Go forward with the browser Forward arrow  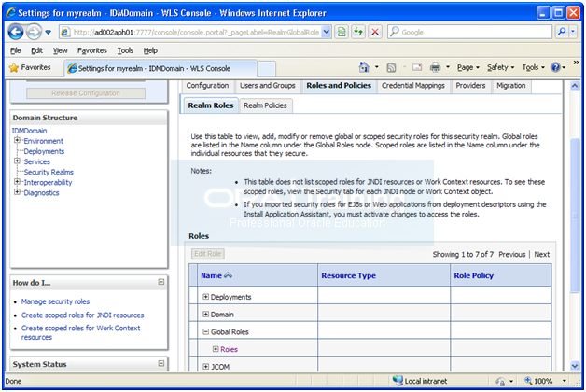click(34, 32)
